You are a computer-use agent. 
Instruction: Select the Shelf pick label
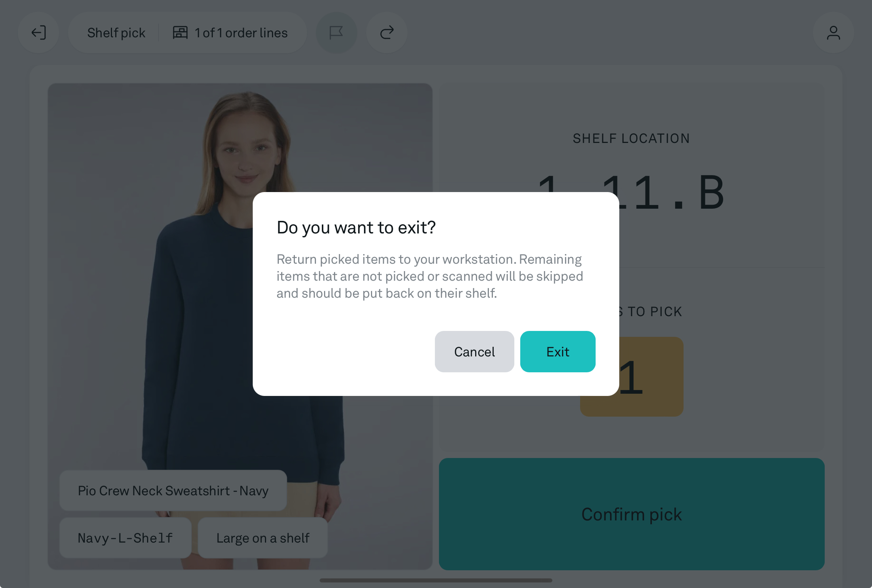pyautogui.click(x=116, y=33)
